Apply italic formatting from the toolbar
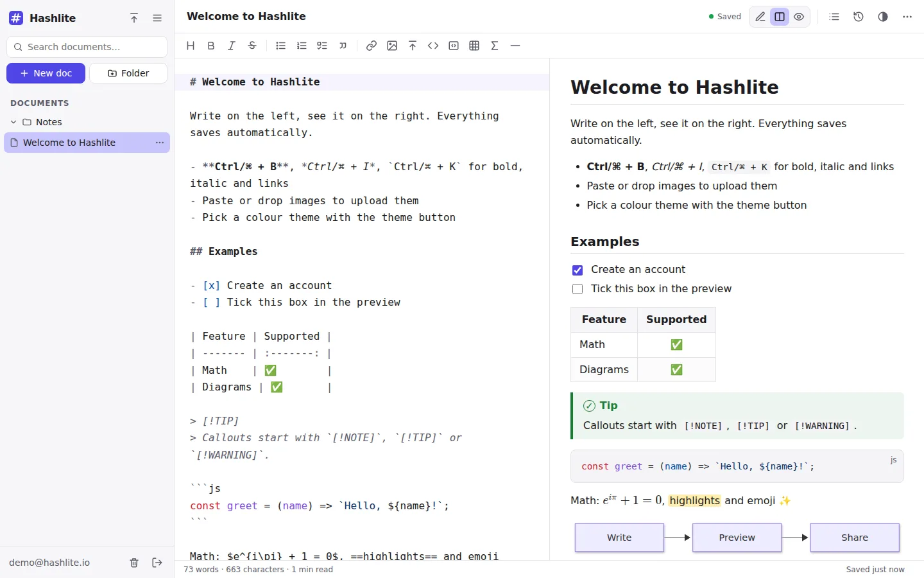 pyautogui.click(x=232, y=46)
